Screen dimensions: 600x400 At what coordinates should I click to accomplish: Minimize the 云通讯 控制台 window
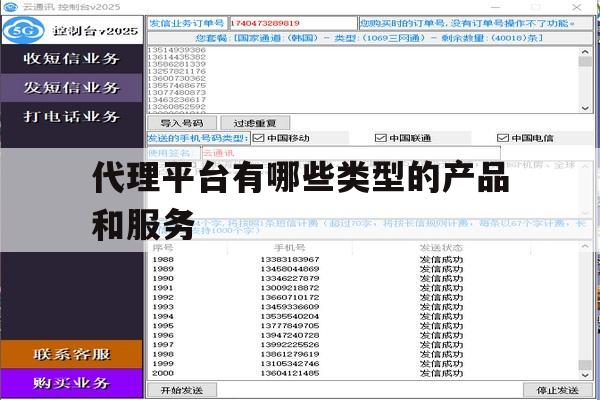pos(496,7)
